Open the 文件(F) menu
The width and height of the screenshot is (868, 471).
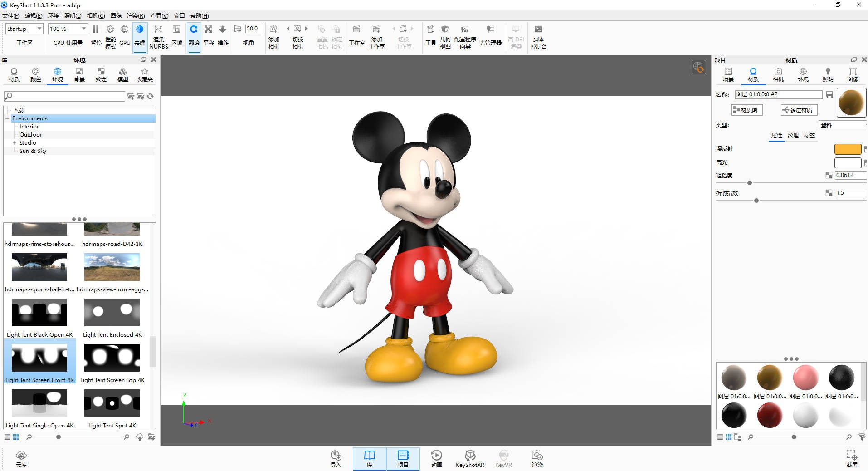(x=11, y=15)
